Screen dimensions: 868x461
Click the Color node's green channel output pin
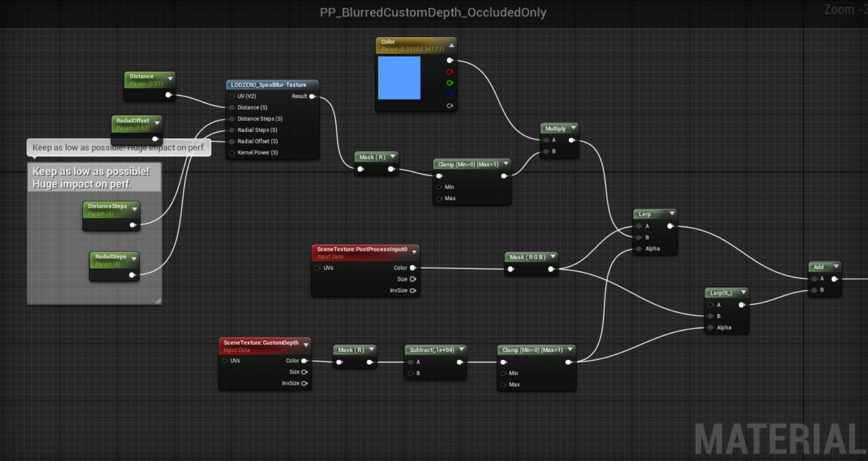pos(450,83)
